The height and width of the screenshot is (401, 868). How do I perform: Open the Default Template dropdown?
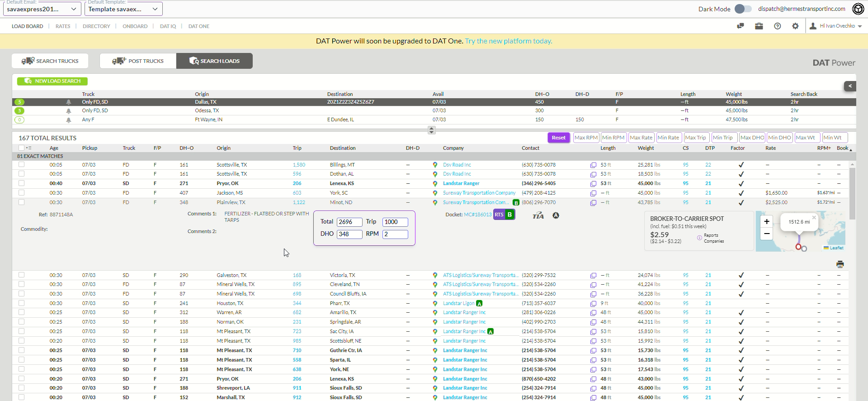(123, 9)
